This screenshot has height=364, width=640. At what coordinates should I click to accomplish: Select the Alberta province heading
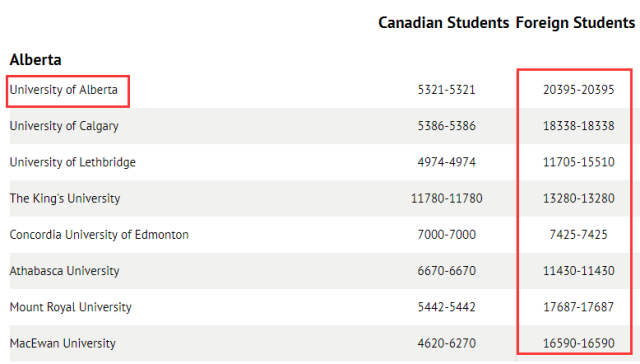[36, 60]
